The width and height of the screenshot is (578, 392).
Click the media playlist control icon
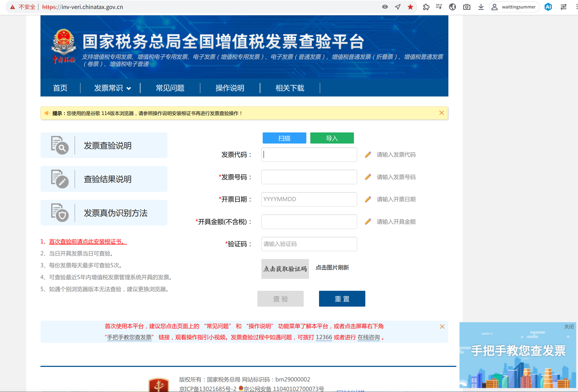(439, 7)
